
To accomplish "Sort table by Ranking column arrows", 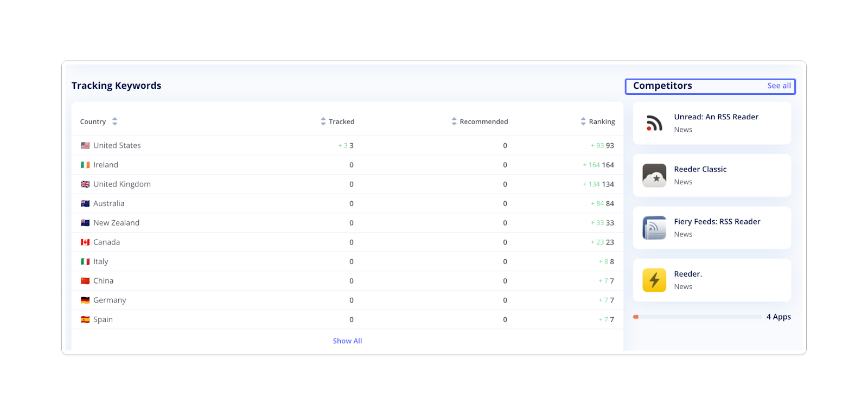I will pyautogui.click(x=583, y=121).
